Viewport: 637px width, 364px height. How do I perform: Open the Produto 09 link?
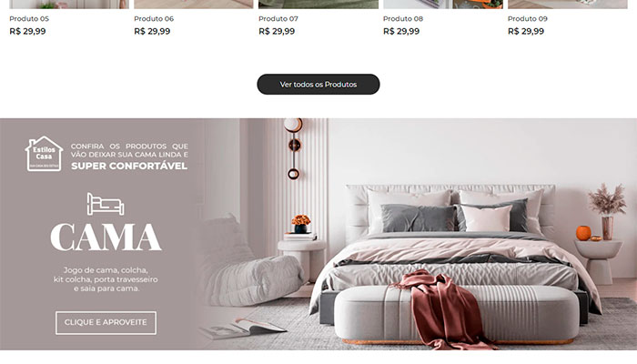tap(527, 19)
